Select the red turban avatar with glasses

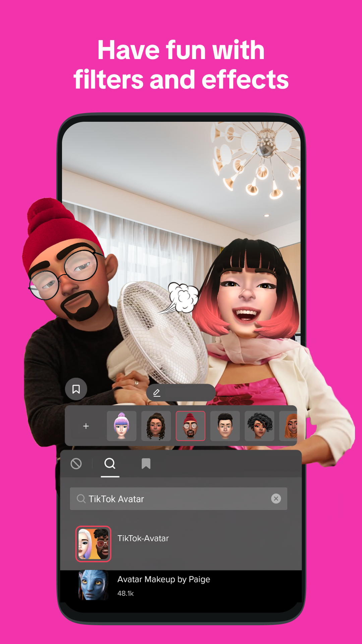click(x=190, y=426)
